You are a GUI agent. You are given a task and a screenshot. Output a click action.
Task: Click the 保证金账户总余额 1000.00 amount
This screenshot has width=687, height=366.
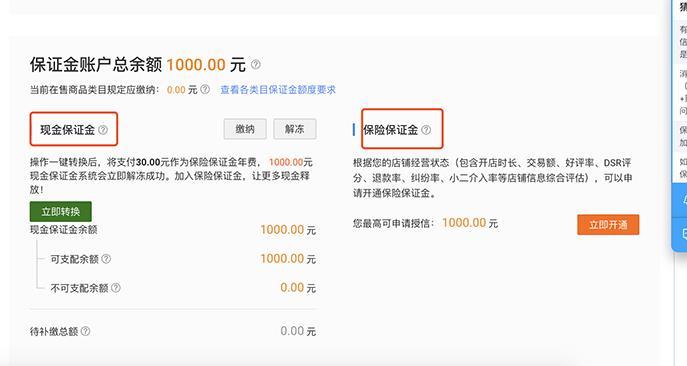tap(196, 65)
